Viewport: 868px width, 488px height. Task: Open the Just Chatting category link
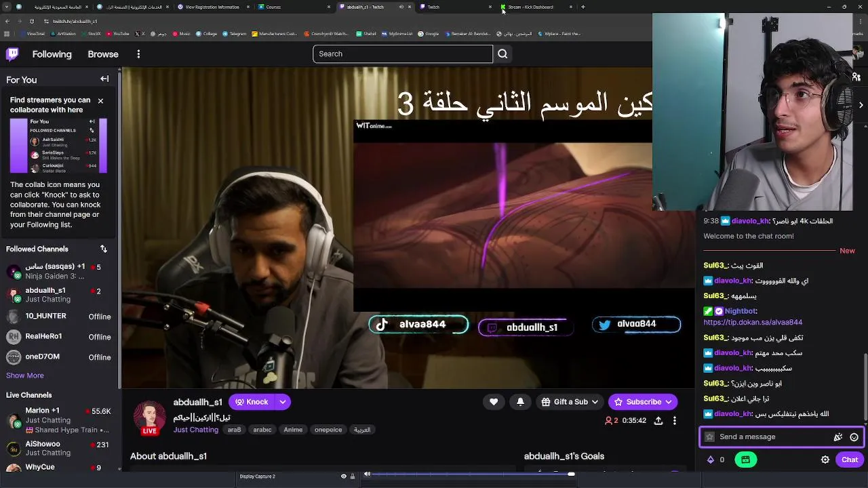195,430
